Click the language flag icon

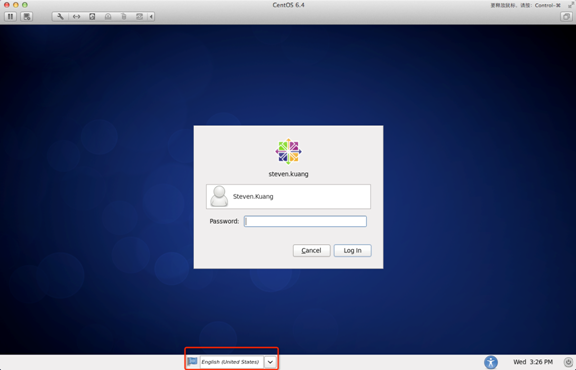[x=192, y=362]
